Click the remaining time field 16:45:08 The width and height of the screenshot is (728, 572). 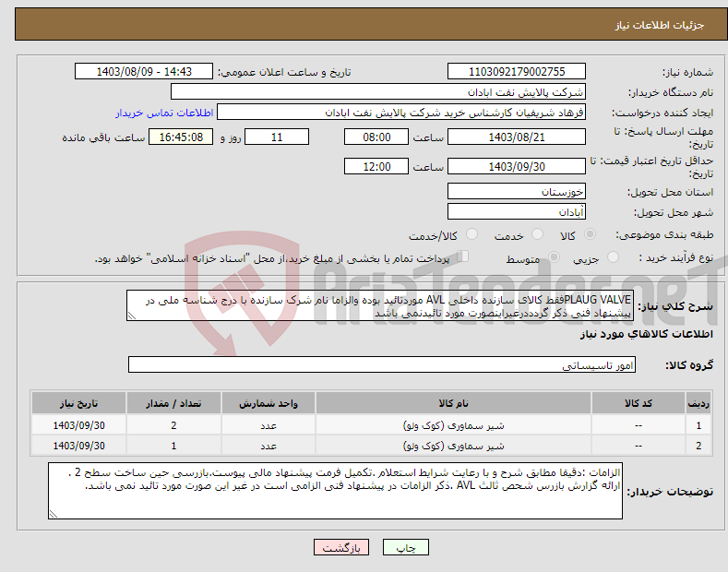coord(181,137)
